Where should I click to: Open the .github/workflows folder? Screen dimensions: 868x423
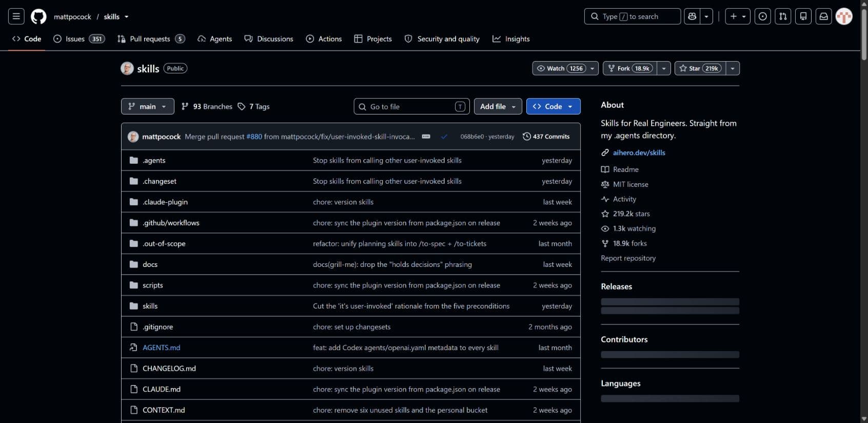pyautogui.click(x=171, y=223)
